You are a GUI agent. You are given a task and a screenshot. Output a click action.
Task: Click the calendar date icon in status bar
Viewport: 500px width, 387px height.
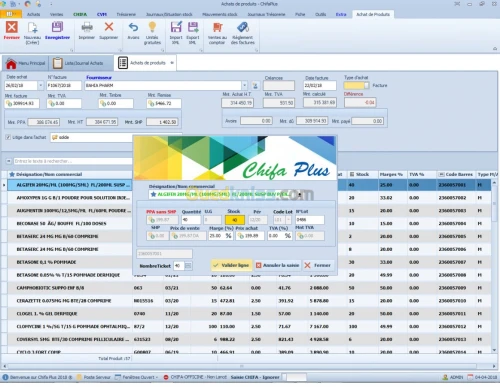(x=470, y=377)
